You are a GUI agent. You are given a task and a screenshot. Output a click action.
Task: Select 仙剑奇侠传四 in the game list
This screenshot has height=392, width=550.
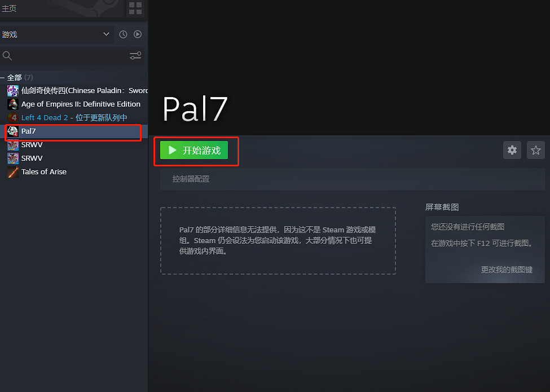click(x=79, y=90)
